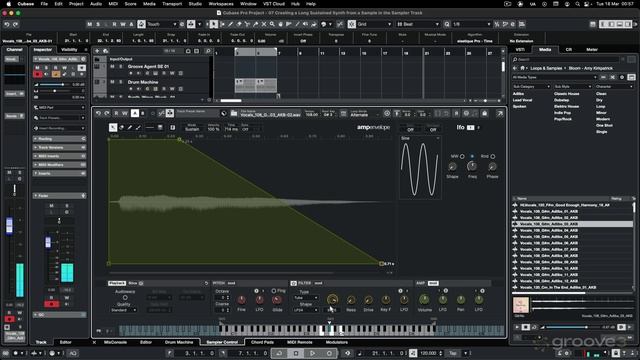
Task: Click the Redo icon in main toolbar
Action: [16, 24]
